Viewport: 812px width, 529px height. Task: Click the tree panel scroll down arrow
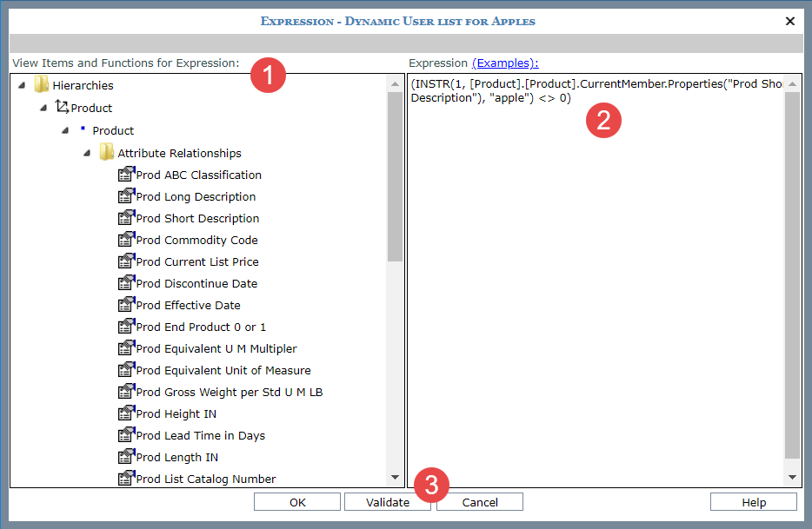[x=396, y=478]
